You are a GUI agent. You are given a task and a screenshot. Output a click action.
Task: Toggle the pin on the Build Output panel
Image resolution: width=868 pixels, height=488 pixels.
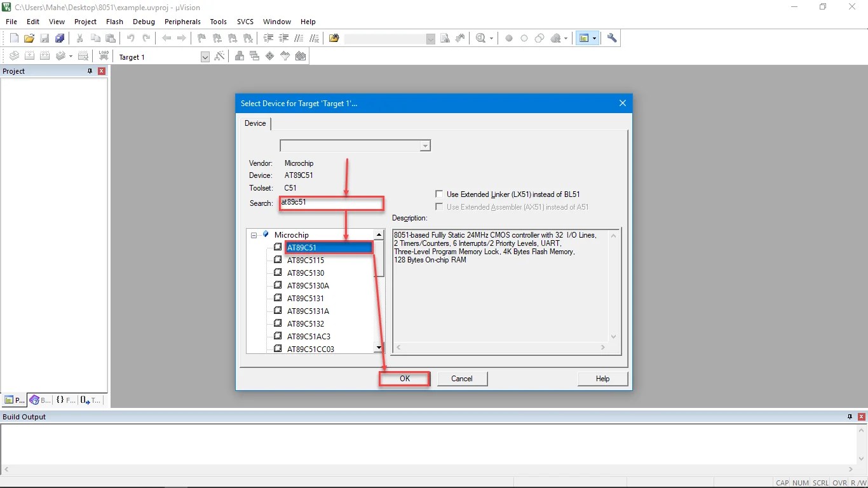(x=850, y=417)
